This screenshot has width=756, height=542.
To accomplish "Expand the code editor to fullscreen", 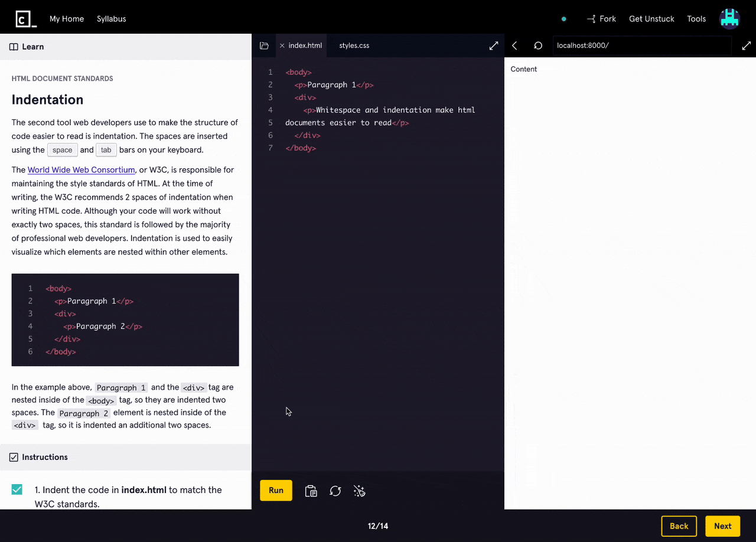I will pyautogui.click(x=494, y=45).
